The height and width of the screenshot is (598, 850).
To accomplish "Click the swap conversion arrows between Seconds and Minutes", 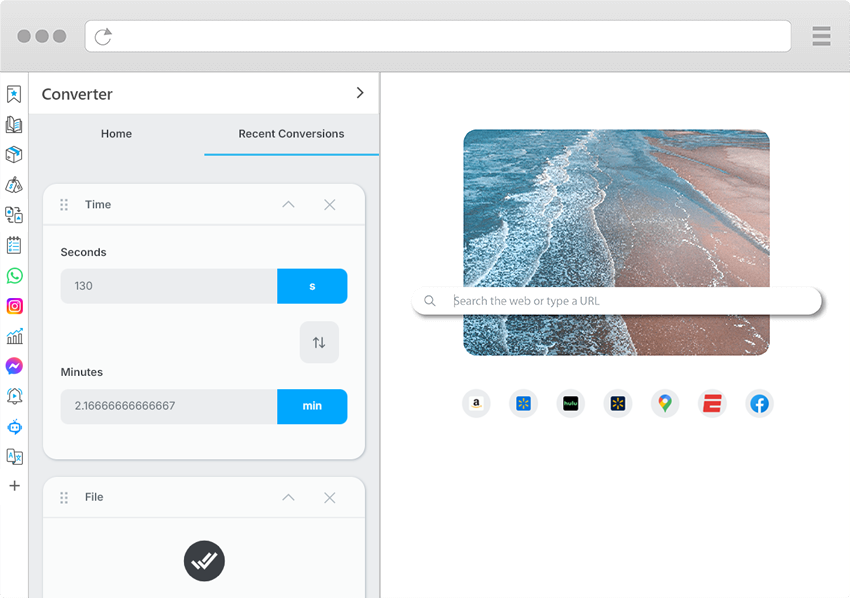I will tap(319, 342).
